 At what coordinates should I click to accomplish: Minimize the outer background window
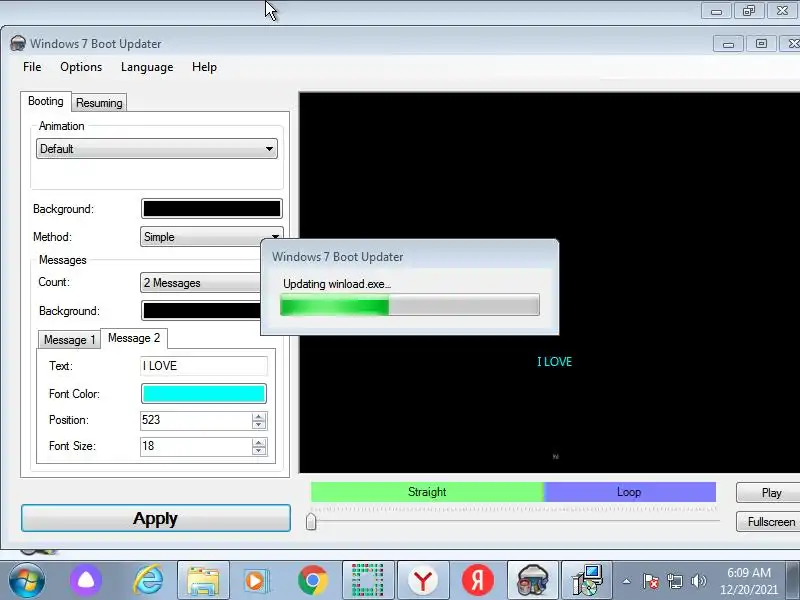716,11
